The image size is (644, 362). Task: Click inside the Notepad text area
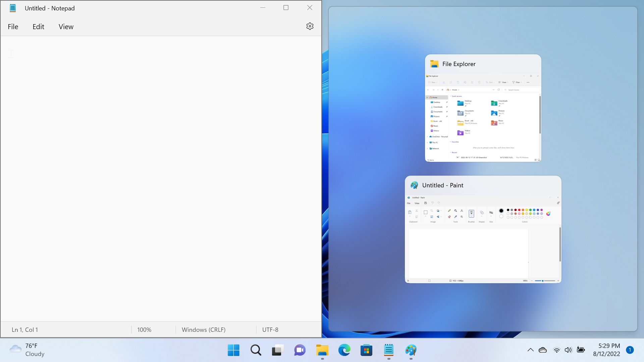click(161, 179)
